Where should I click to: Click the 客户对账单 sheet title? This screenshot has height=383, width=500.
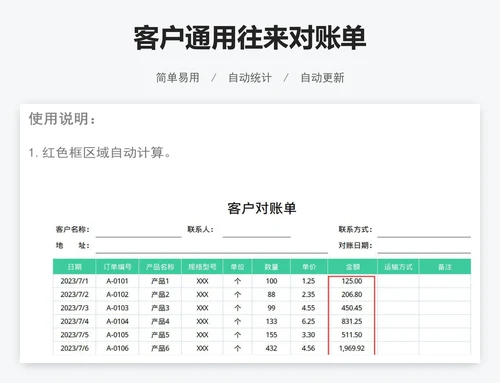pyautogui.click(x=262, y=208)
